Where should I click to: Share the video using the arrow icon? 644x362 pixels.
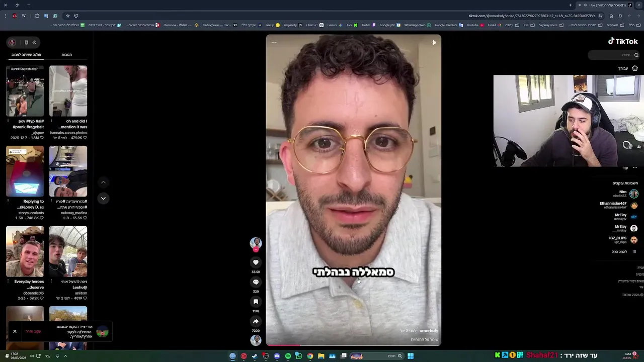256,321
